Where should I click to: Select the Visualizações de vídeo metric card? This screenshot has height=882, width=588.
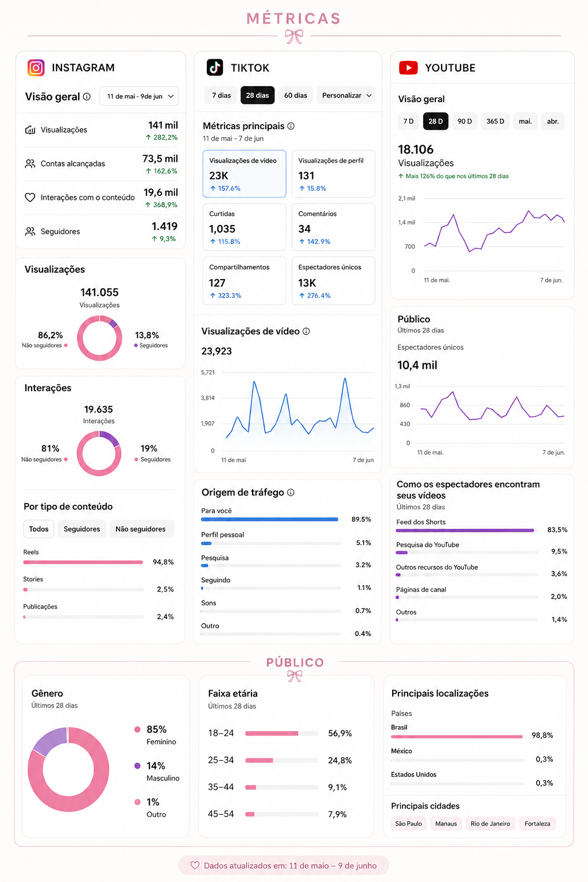point(245,174)
